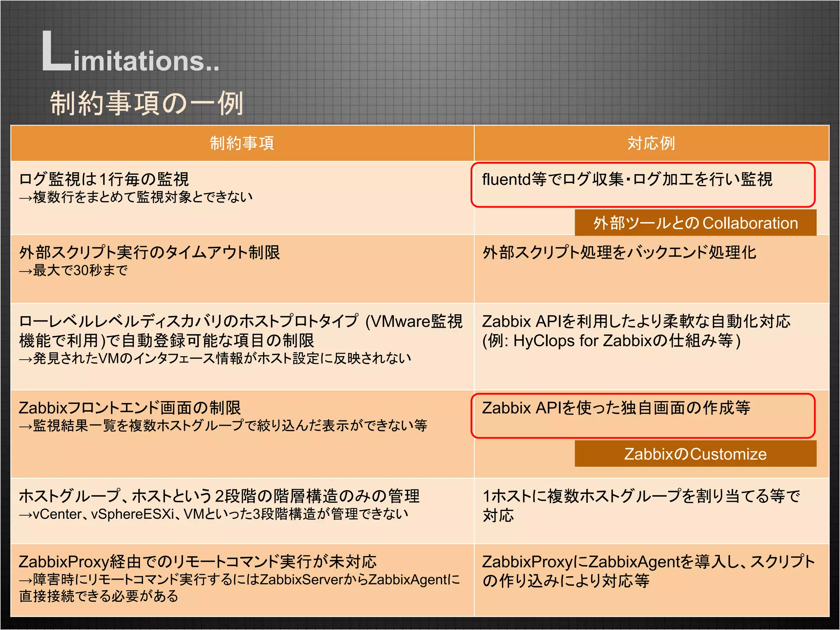
Task: Click '→監視結果一覧を複数ホストグループで絞り込んだ' line
Action: click(223, 426)
